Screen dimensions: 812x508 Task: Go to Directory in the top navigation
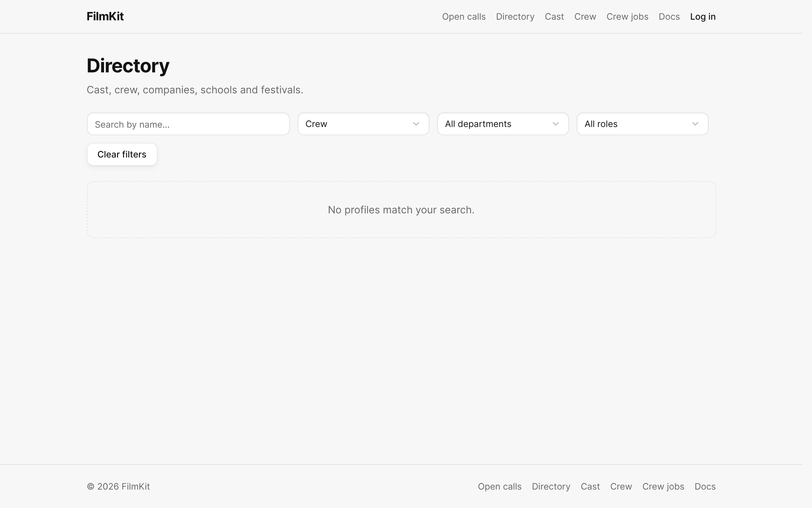(515, 17)
